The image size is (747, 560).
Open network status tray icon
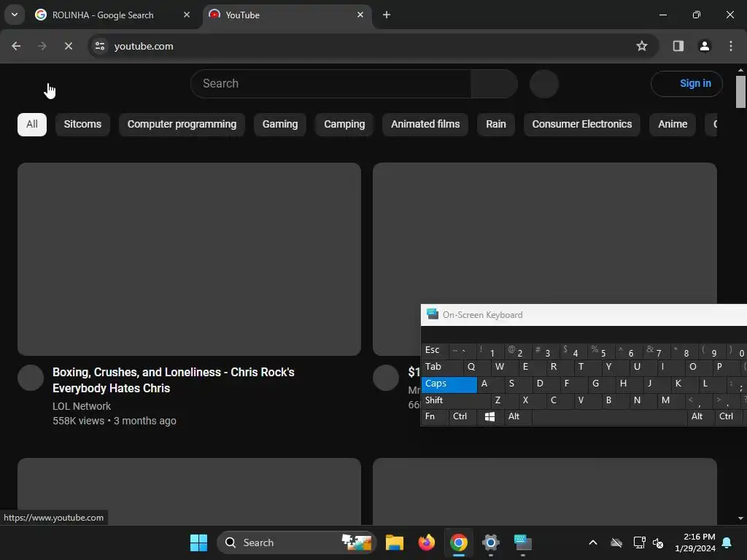(639, 542)
